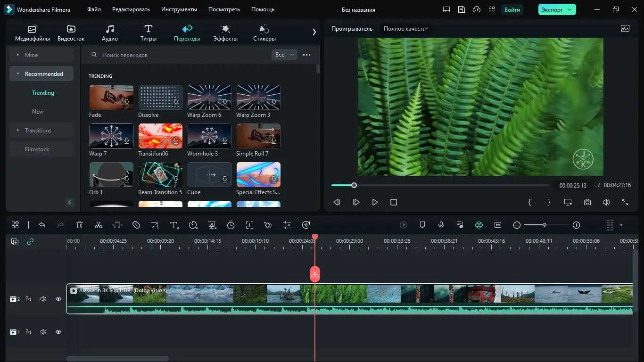Click the trash delete icon in timeline toolbar
644x362 pixels.
[x=80, y=225]
